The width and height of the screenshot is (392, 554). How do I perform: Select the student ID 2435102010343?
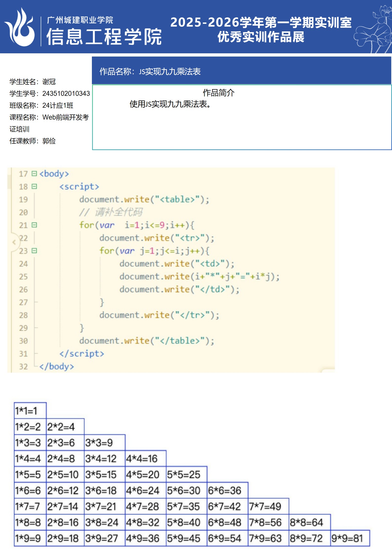pos(66,94)
